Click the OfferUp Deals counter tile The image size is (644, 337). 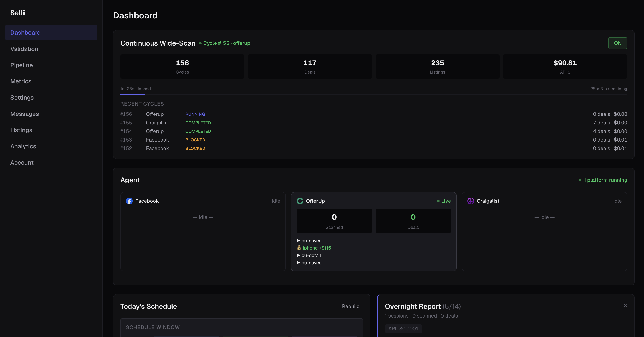click(x=413, y=221)
